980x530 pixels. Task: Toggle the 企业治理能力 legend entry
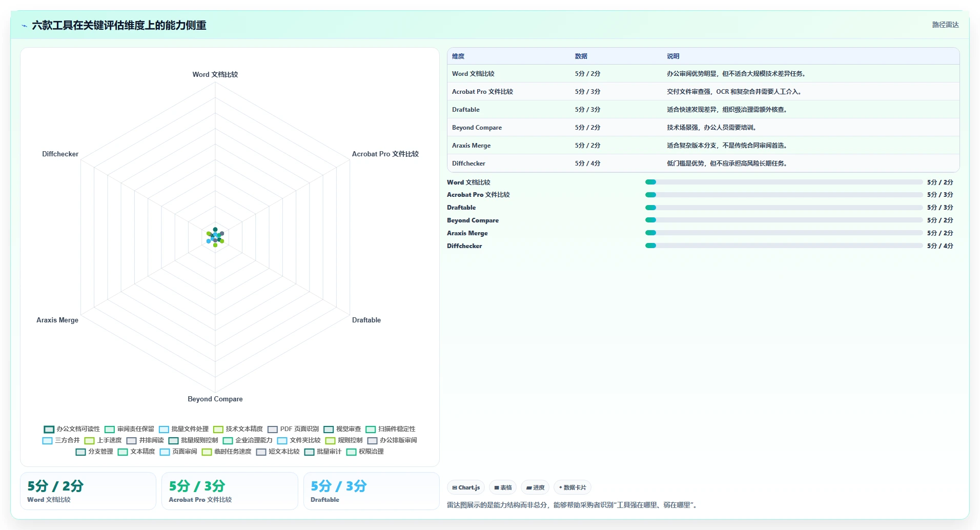coord(248,440)
